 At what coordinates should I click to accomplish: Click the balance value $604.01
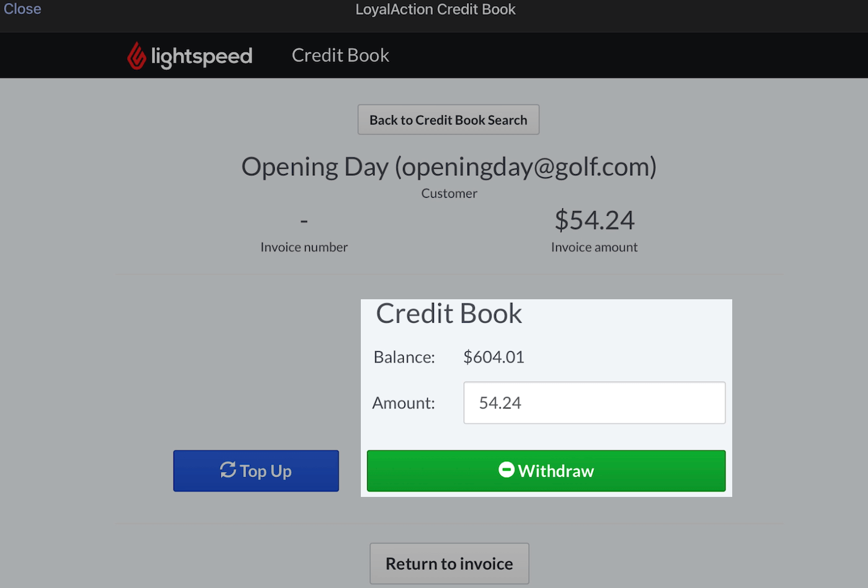tap(494, 357)
